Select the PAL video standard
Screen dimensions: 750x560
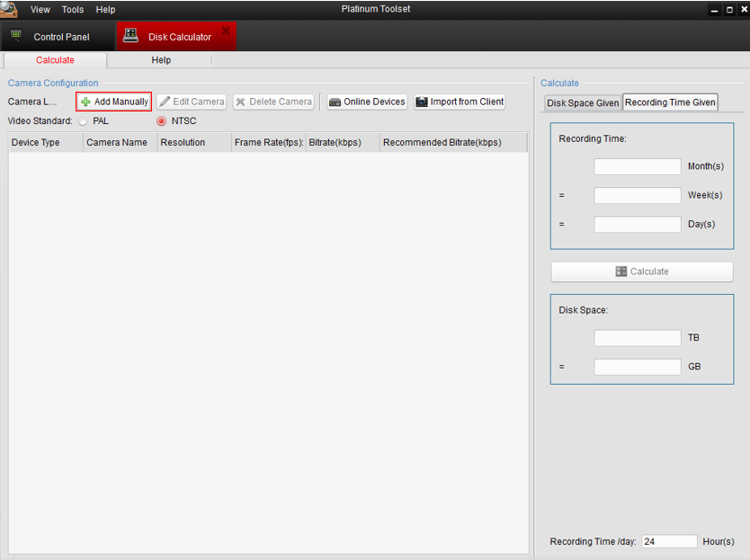point(84,121)
